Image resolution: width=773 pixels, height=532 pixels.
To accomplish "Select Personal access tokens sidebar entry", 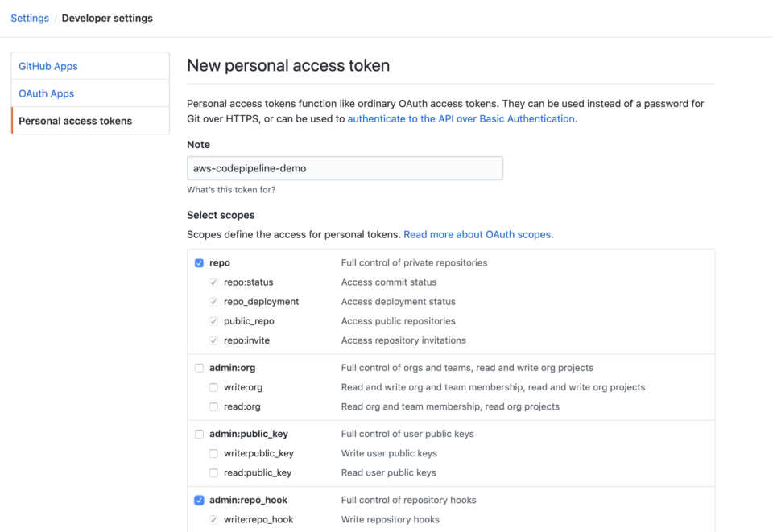I will click(x=76, y=120).
